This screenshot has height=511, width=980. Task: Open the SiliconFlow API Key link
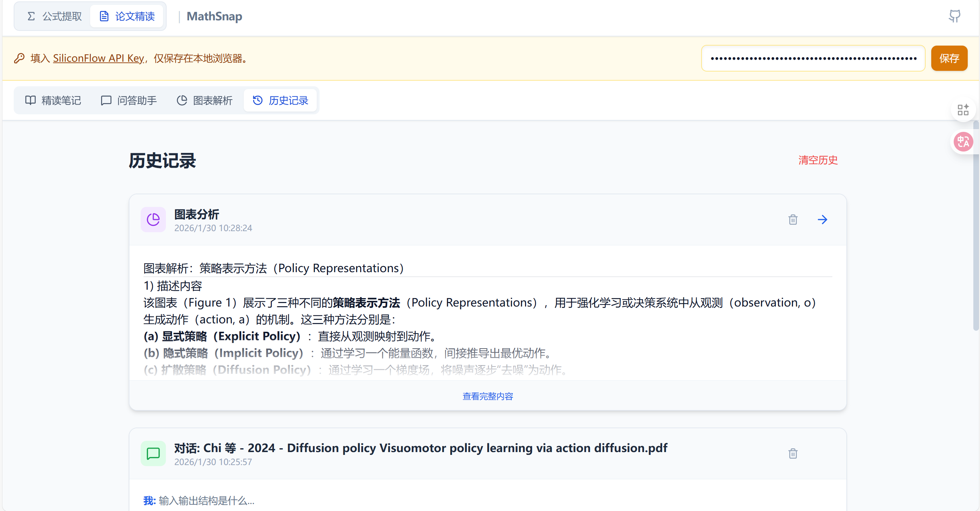click(x=98, y=58)
